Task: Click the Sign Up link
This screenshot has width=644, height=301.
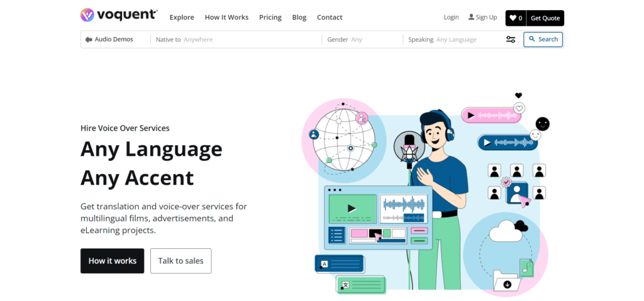Action: [x=482, y=17]
